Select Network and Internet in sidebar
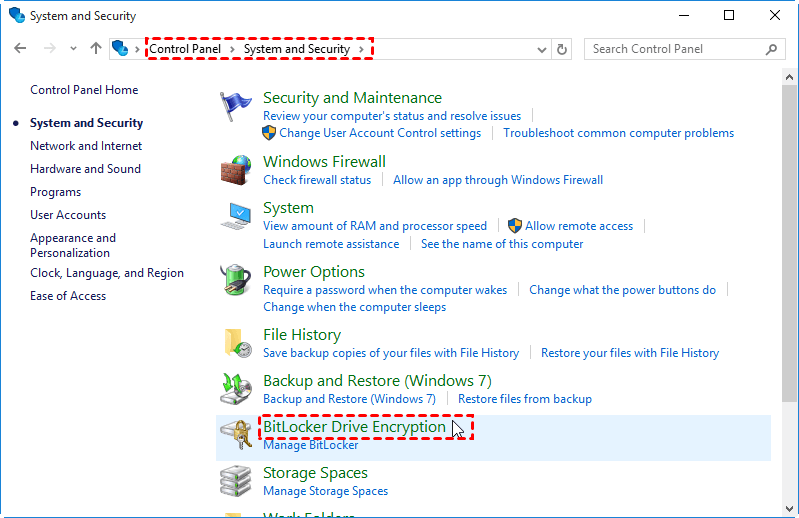This screenshot has width=799, height=518. [x=86, y=146]
